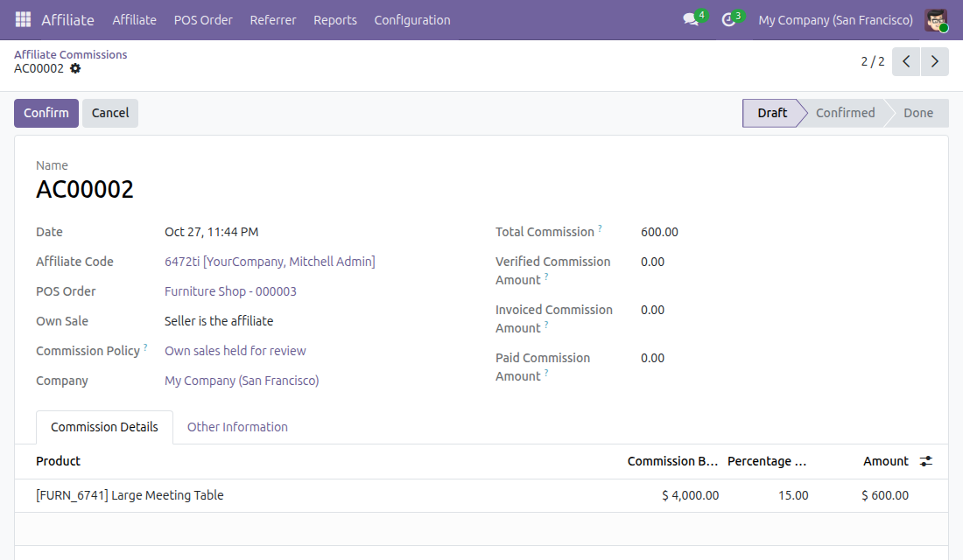Open affiliate code 6472ti link
963x560 pixels.
[270, 262]
